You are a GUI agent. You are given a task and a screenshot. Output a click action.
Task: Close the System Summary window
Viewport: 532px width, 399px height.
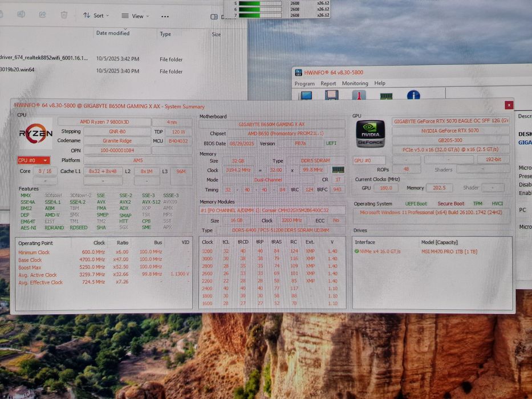[x=509, y=105]
